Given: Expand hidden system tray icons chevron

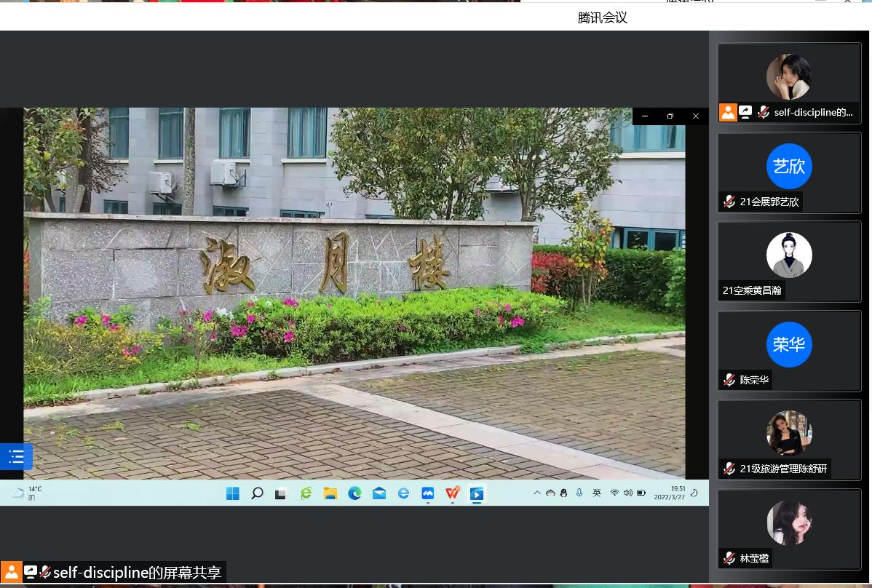Looking at the screenshot, I should point(537,493).
